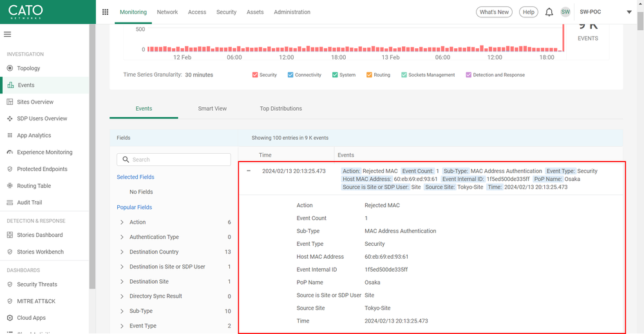Toggle the Routing checkbox filter
The height and width of the screenshot is (334, 644).
pos(369,75)
